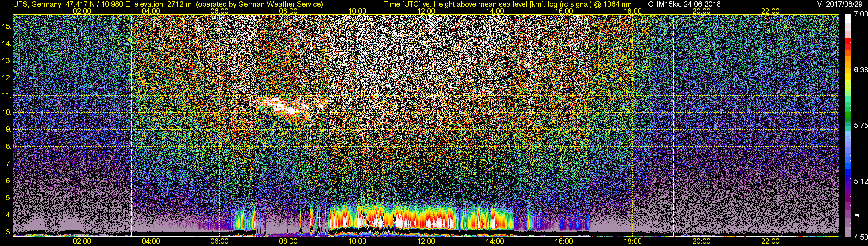Click the 08:00 label on the lower time axis
868x246 pixels.
click(288, 241)
